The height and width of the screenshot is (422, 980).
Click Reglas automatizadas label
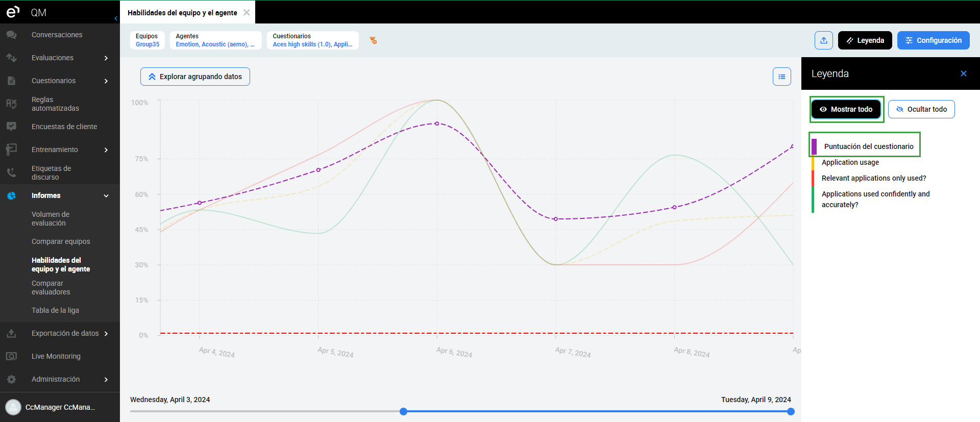(55, 104)
